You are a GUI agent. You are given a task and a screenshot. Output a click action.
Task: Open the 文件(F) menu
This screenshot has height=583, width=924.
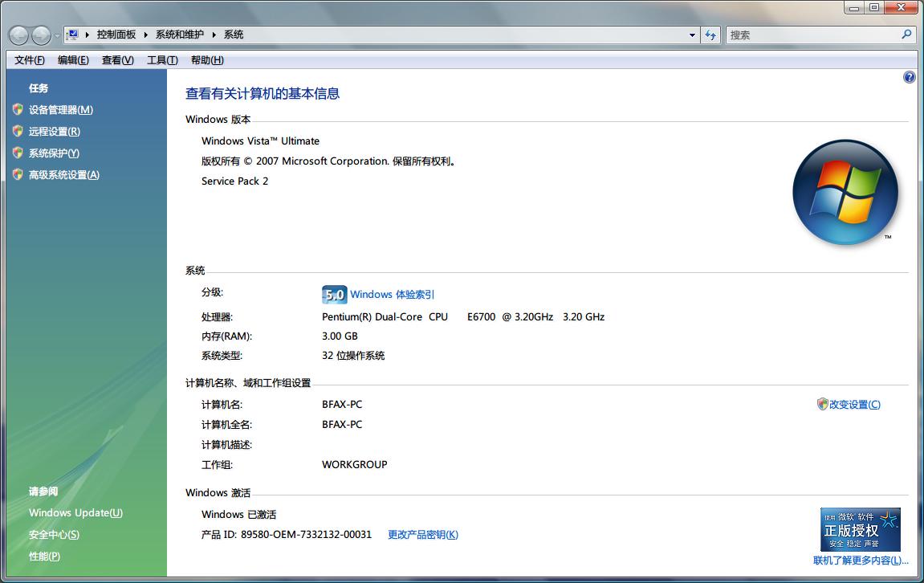click(30, 60)
